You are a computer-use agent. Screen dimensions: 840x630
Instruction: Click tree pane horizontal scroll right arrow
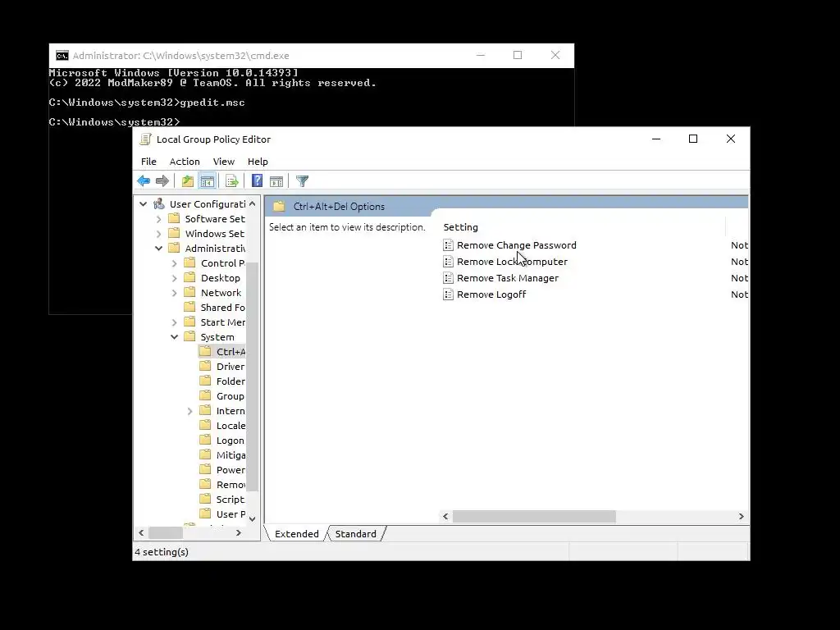tap(239, 533)
